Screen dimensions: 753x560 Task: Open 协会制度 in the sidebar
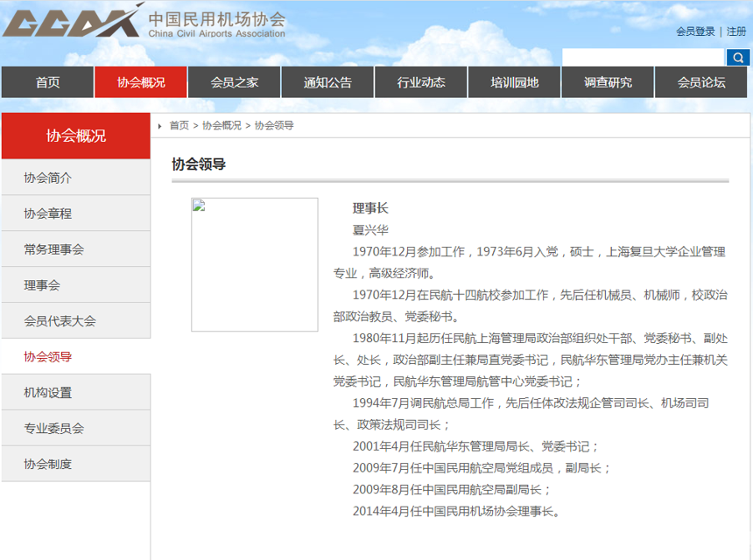tap(76, 464)
